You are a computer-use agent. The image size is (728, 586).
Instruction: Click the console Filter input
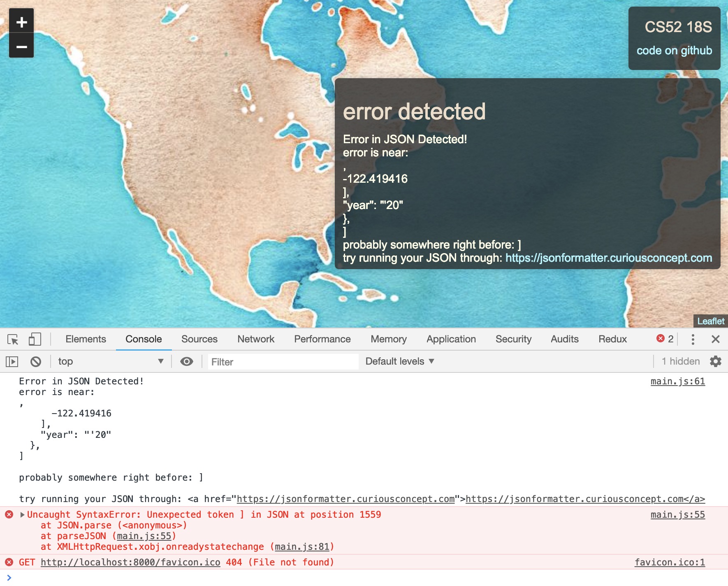(x=283, y=362)
